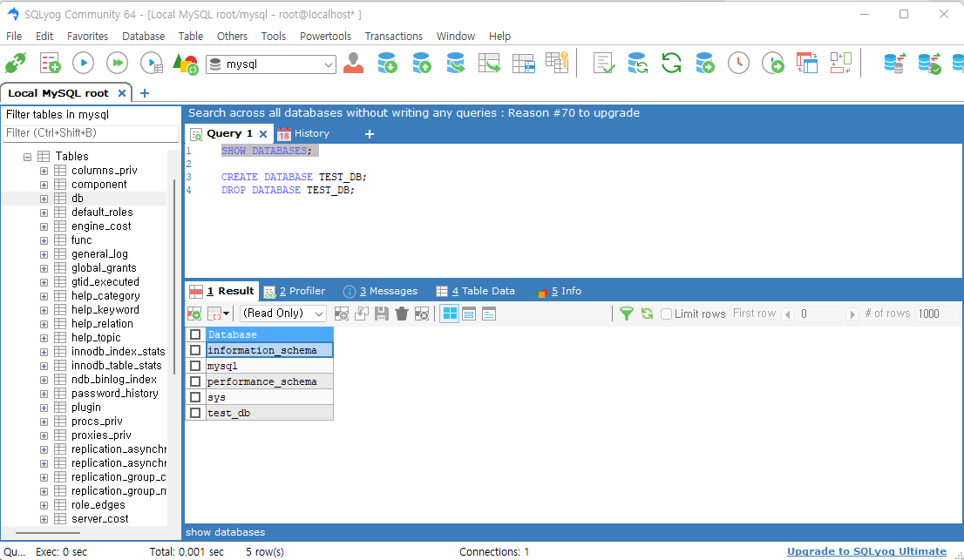
Task: Click the green filter funnel icon
Action: (626, 314)
